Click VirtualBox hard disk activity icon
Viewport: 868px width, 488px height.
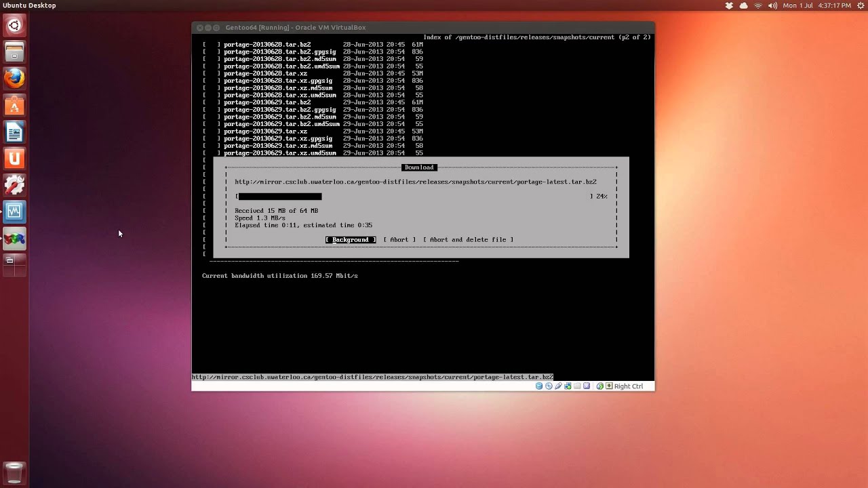click(539, 386)
